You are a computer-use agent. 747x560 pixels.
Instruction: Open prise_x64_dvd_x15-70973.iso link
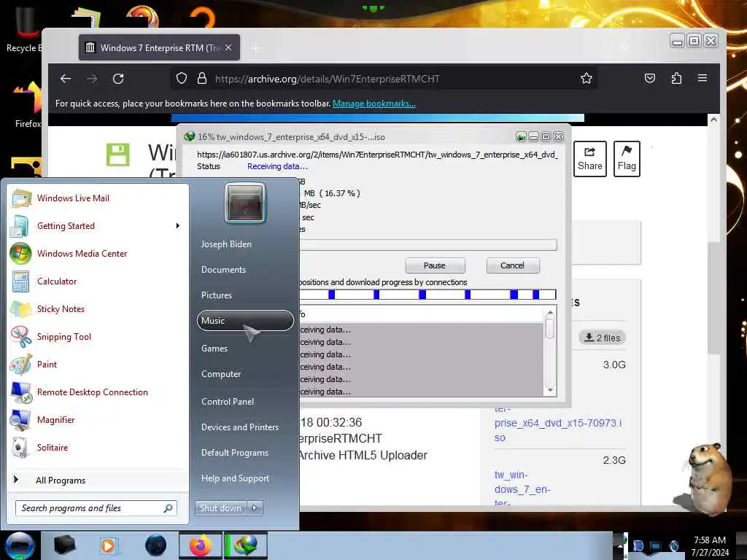tap(558, 430)
